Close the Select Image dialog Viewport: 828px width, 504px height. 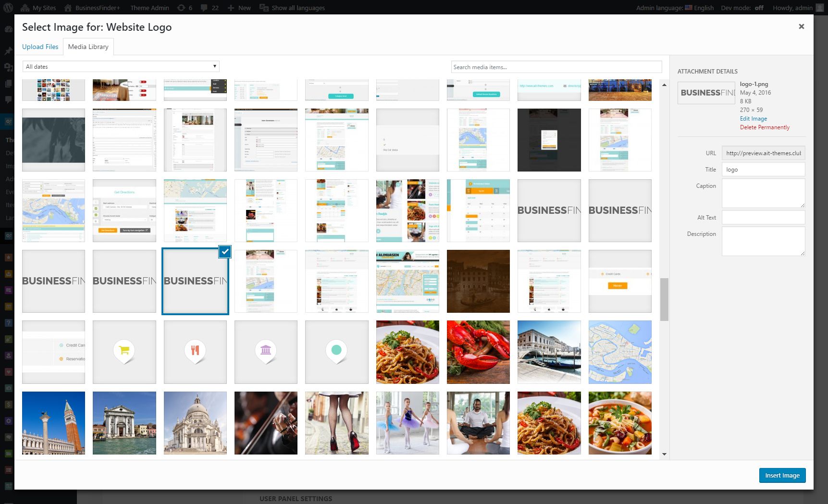[x=801, y=26]
